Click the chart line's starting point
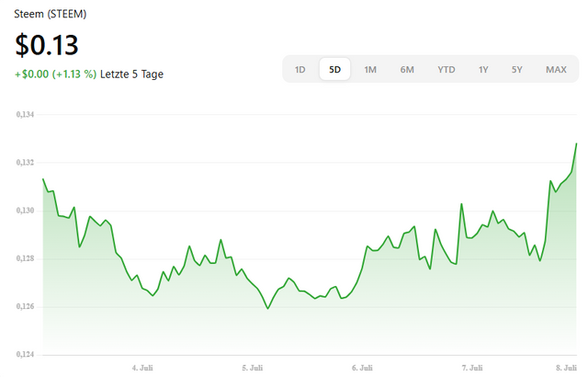 coord(43,179)
